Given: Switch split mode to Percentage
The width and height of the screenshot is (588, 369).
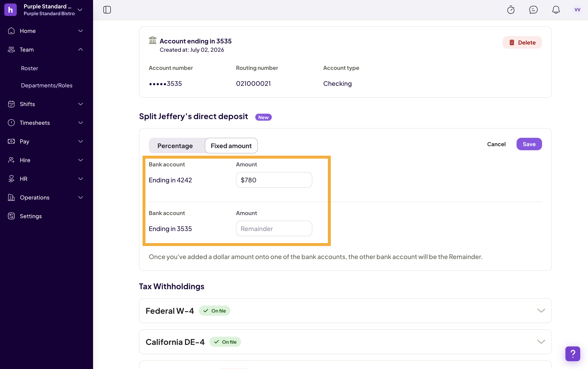Looking at the screenshot, I should pos(175,146).
